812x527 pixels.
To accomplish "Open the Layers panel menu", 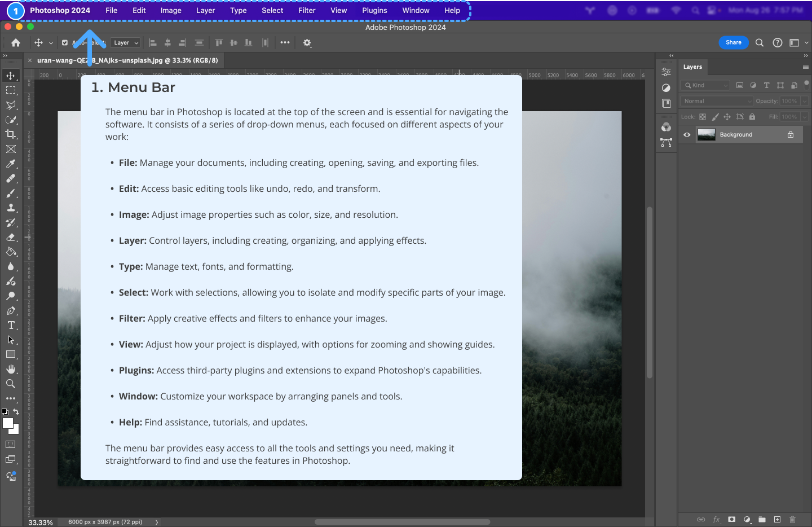I will tap(805, 67).
